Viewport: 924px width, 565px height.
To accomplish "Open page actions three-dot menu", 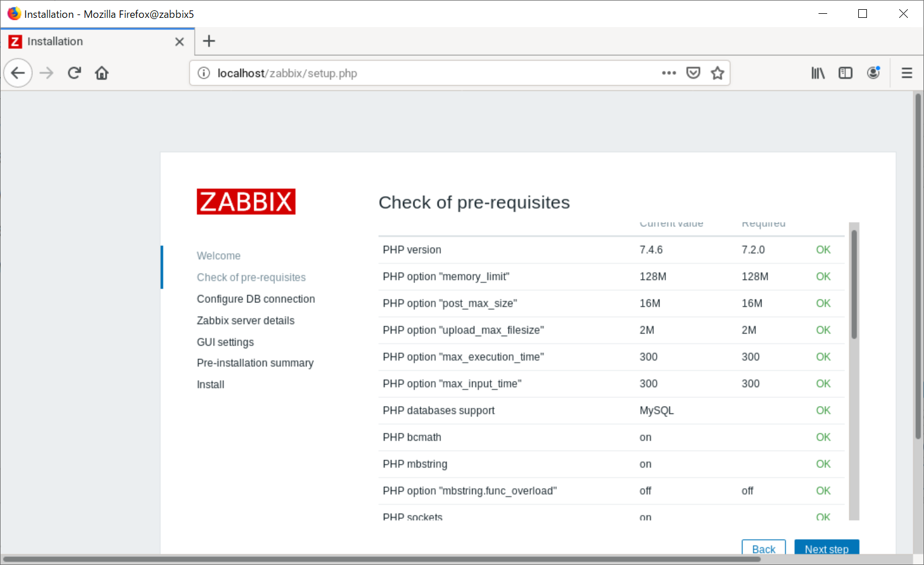I will (669, 73).
